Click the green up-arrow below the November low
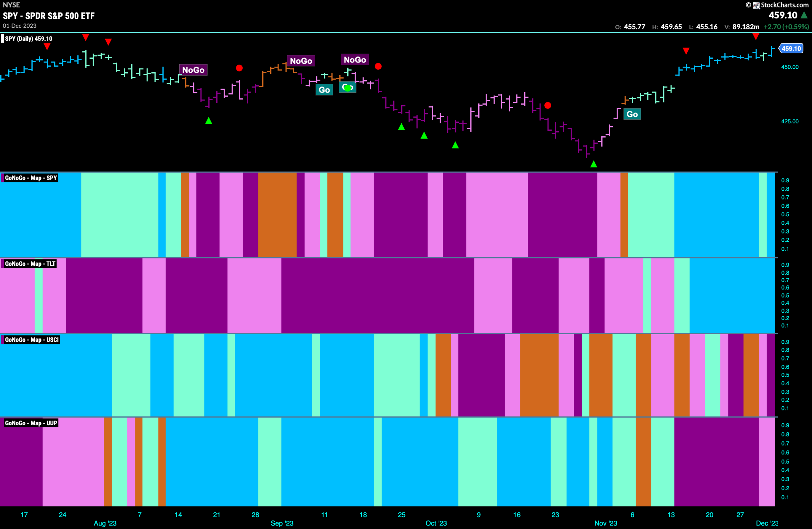 tap(594, 164)
